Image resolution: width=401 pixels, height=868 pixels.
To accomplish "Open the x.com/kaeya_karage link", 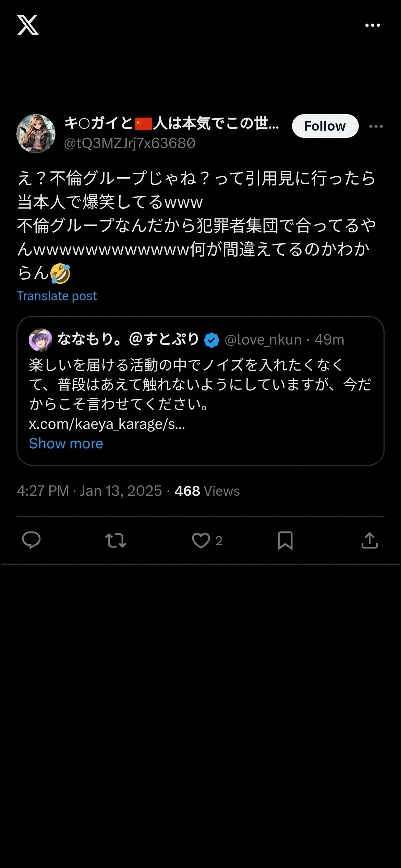I will tap(107, 424).
